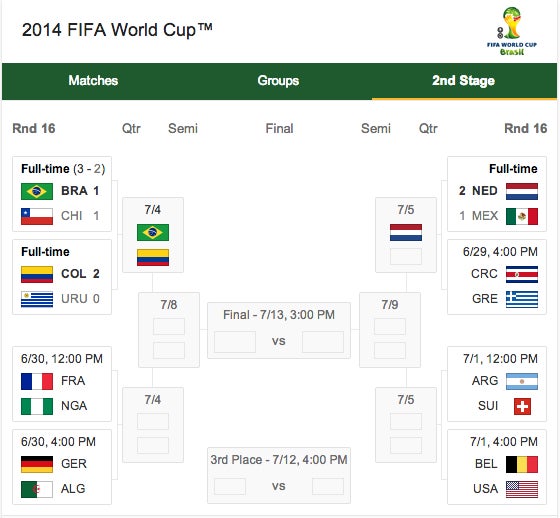
Task: Click the FIFA World Cup Brasil logo
Action: click(512, 31)
